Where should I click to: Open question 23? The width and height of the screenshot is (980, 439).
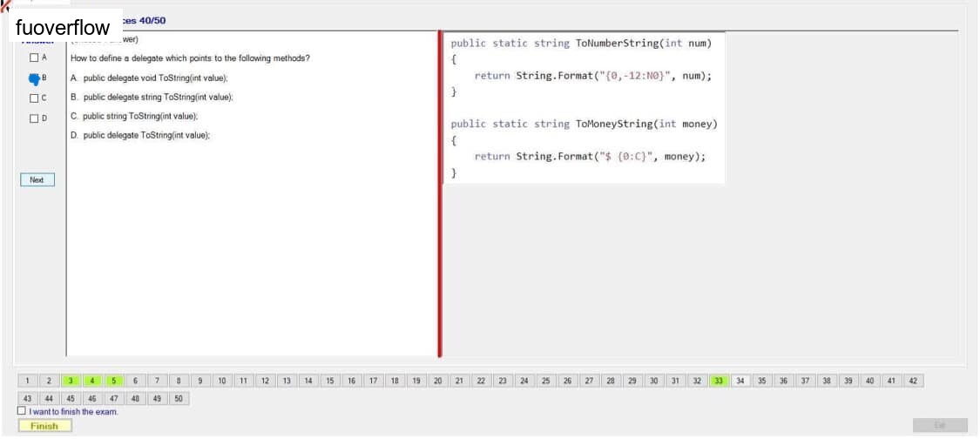503,381
